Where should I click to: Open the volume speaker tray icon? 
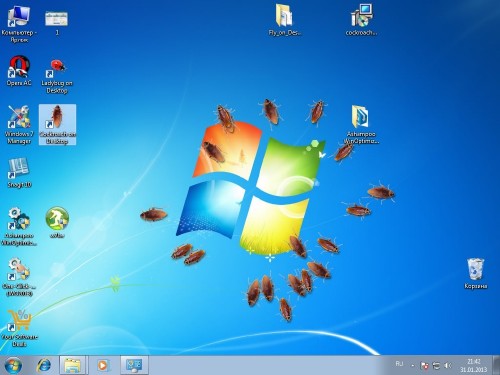pos(448,366)
